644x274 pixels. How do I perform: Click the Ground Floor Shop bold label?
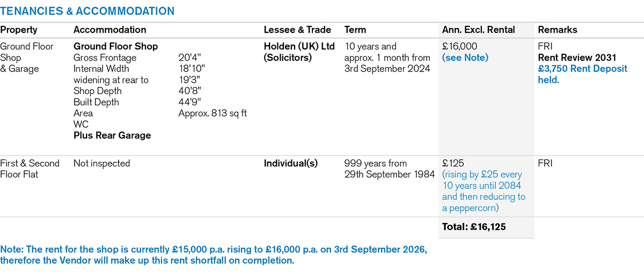[x=115, y=47]
